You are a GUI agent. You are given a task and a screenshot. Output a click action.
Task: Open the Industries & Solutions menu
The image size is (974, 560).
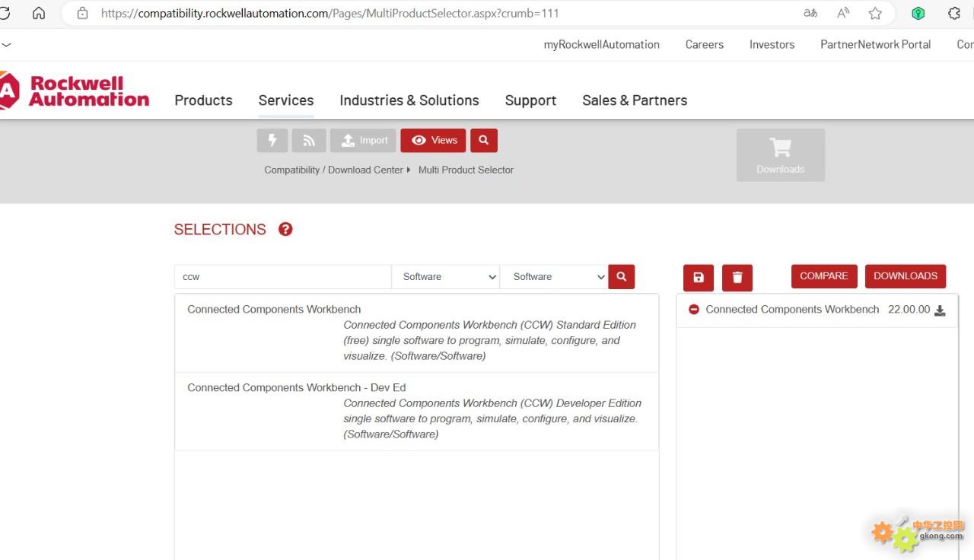(409, 100)
